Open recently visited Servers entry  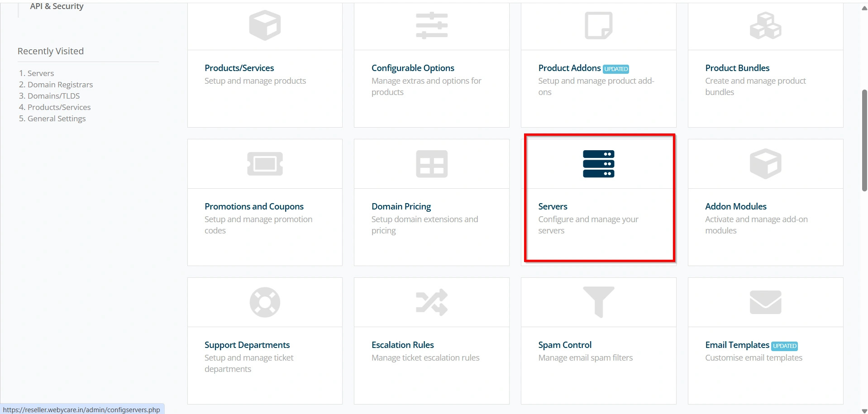[x=41, y=73]
